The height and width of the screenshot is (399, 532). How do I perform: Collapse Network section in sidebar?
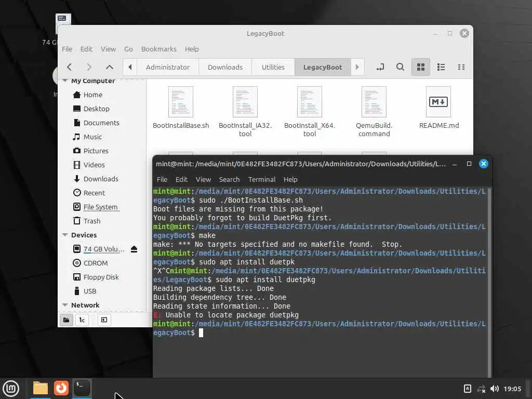65,305
